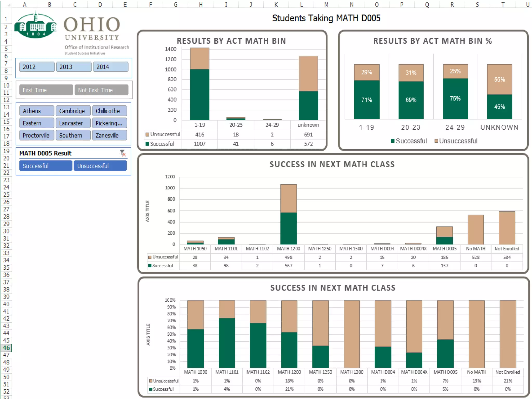Click the 55% unknown bar segment
Image resolution: width=532 pixels, height=399 pixels.
pyautogui.click(x=499, y=79)
